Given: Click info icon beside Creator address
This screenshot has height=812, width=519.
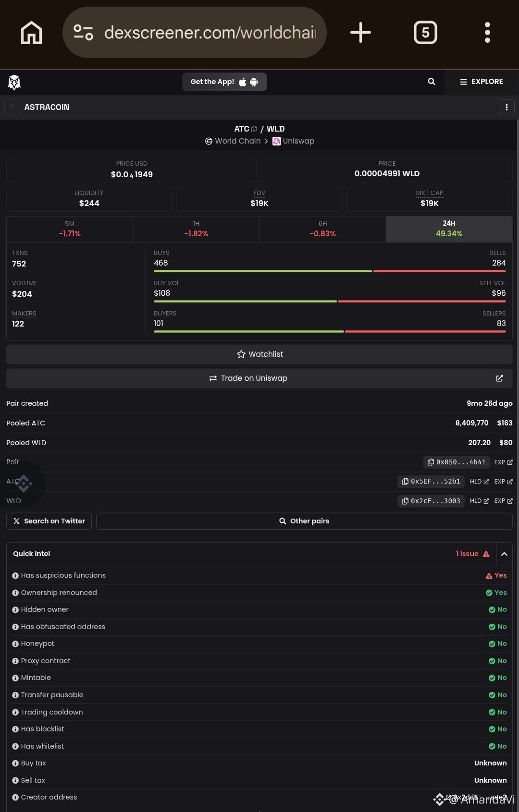Looking at the screenshot, I should (x=15, y=798).
